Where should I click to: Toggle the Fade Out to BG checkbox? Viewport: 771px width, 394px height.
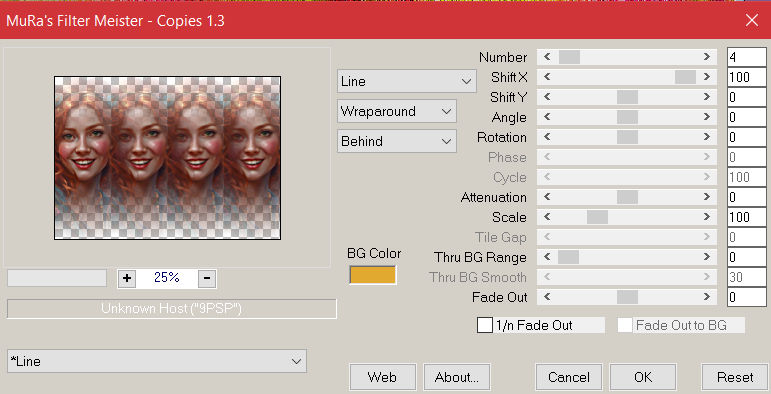pos(624,325)
